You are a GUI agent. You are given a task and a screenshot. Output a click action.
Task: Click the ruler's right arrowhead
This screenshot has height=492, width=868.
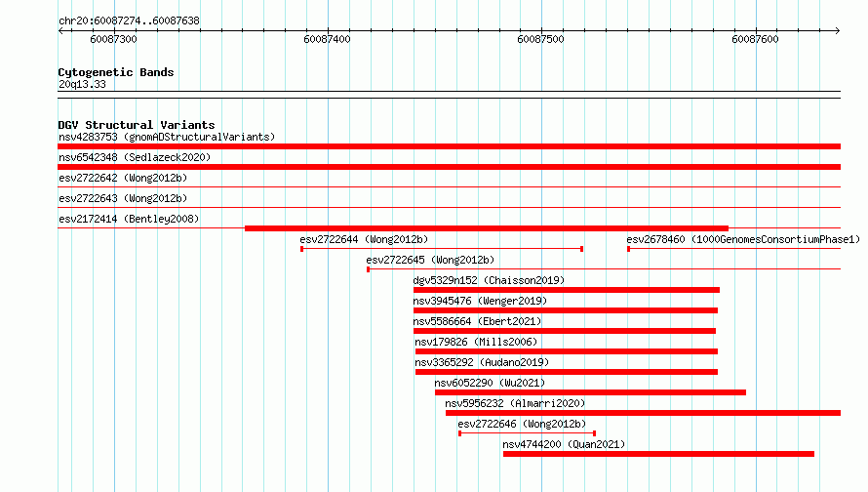click(x=838, y=31)
